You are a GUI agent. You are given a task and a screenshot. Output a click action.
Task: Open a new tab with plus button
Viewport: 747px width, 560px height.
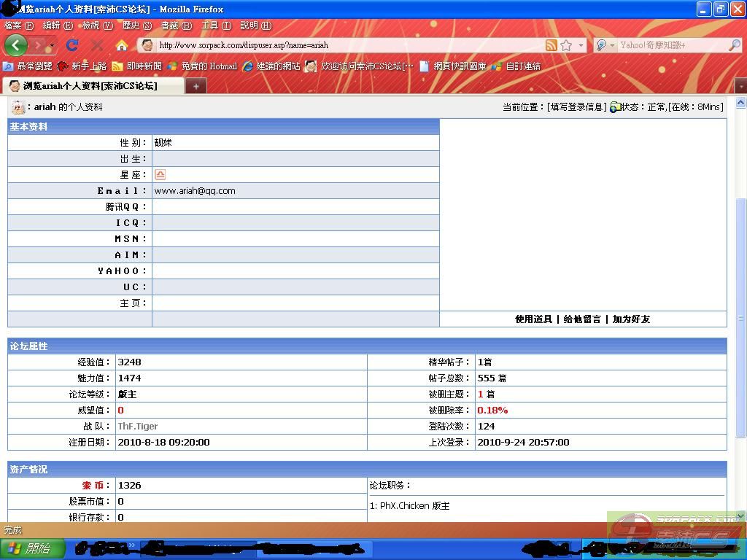click(196, 86)
